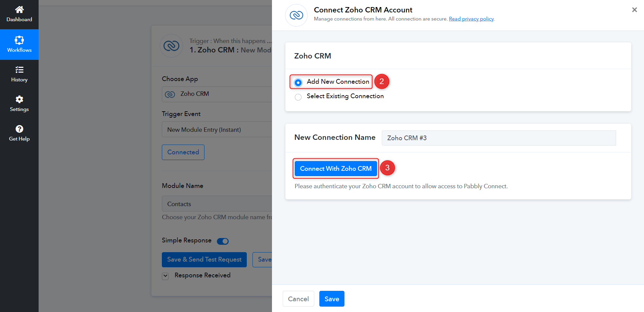The image size is (644, 312).
Task: Open the Settings gear icon
Action: 19,99
